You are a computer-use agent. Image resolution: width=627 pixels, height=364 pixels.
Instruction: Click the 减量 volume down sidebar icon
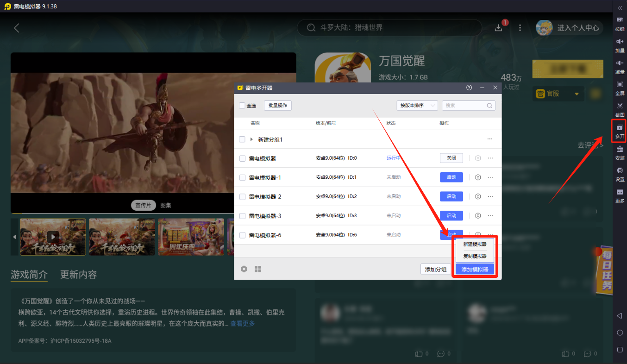coord(620,67)
